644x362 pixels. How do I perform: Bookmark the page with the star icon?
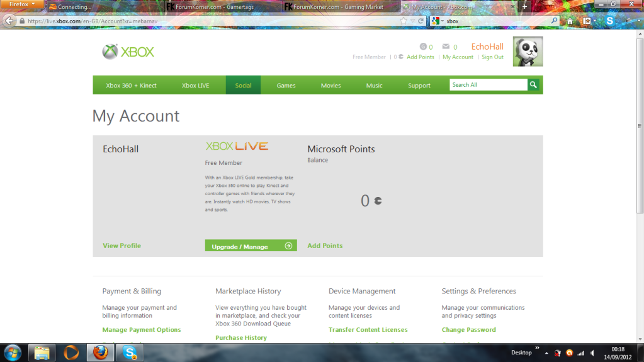(404, 21)
